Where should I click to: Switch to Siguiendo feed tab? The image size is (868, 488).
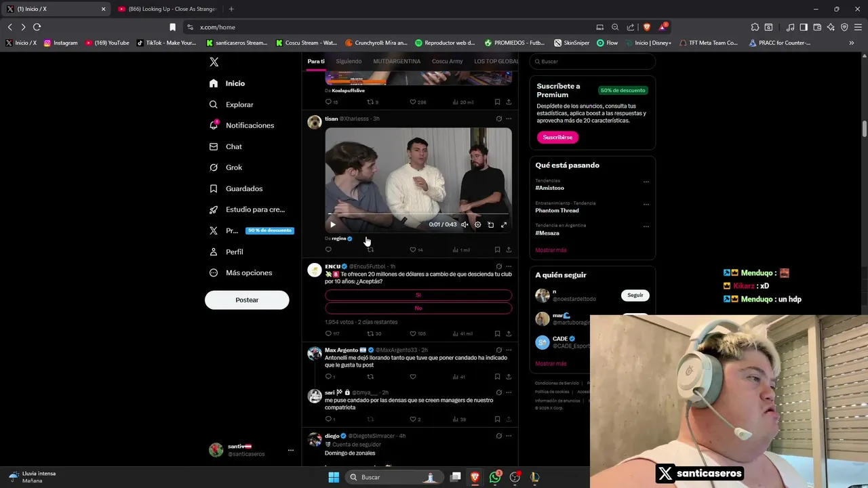point(349,61)
